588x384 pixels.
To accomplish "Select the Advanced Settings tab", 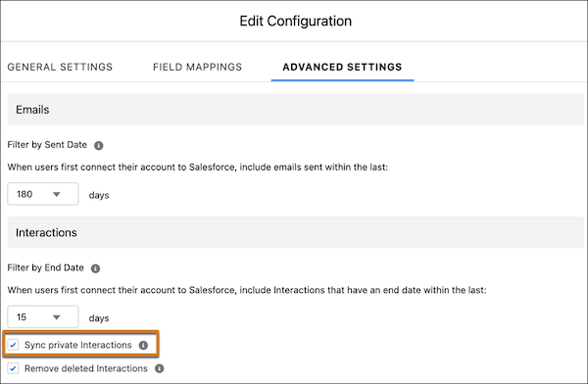I will coord(342,68).
